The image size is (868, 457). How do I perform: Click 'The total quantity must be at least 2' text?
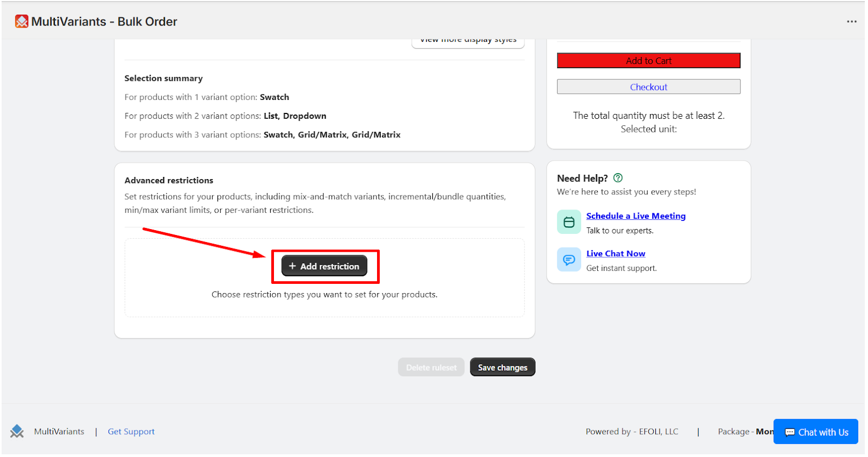649,116
